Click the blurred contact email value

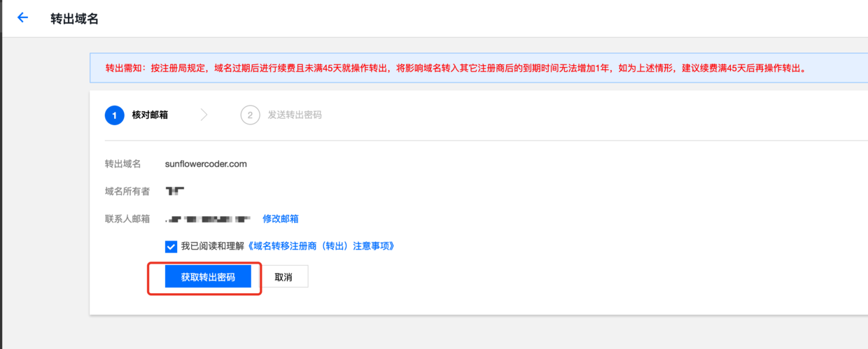pyautogui.click(x=208, y=220)
